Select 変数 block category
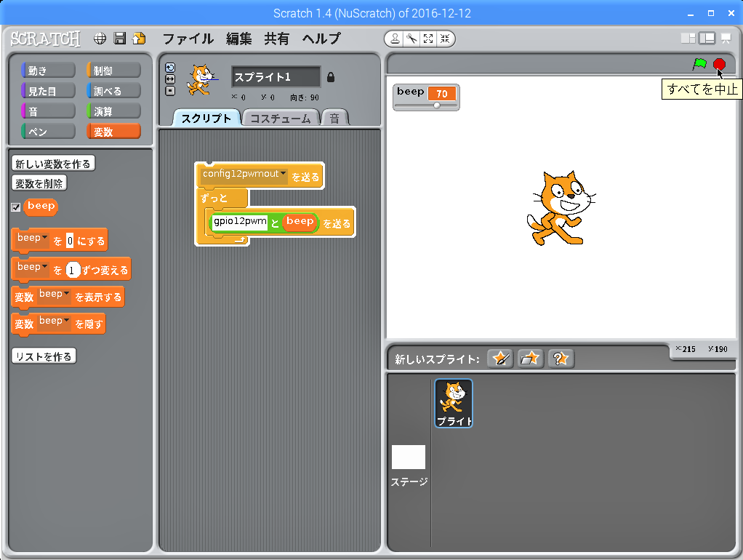Viewport: 743px width, 560px height. (113, 132)
